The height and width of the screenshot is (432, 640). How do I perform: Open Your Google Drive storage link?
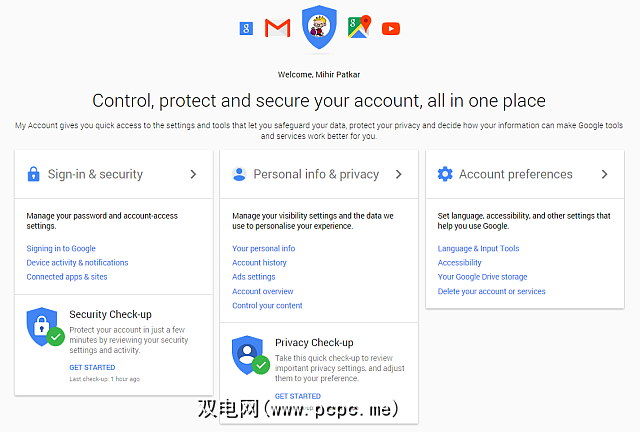point(482,277)
